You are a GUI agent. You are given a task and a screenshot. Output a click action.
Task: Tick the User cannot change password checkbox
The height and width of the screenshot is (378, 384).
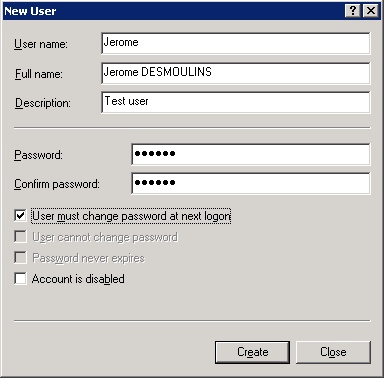20,237
